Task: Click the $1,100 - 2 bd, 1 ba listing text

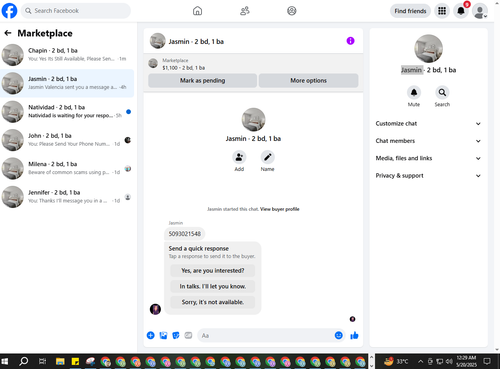Action: click(x=184, y=68)
